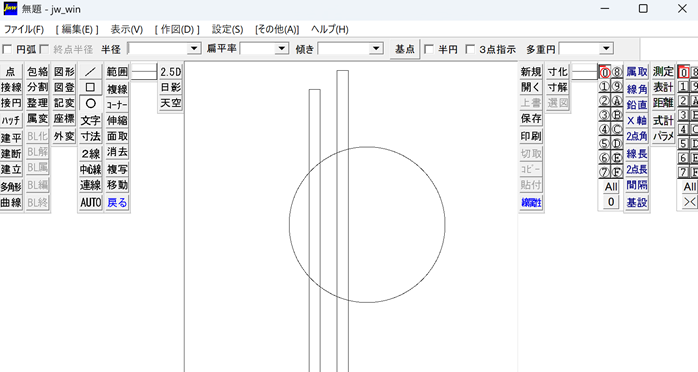Select circled layer Ⓕ button
This screenshot has height=372, width=698.
click(617, 172)
